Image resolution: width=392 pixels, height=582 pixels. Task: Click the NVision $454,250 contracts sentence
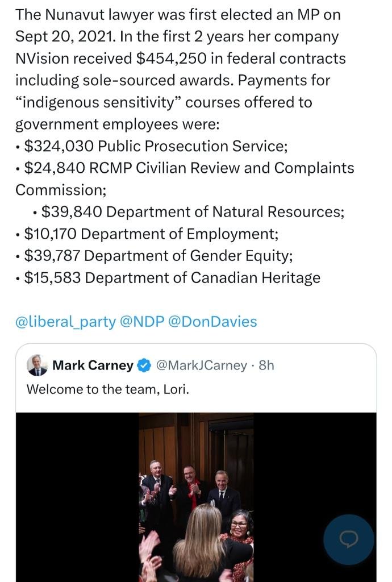coord(180,59)
